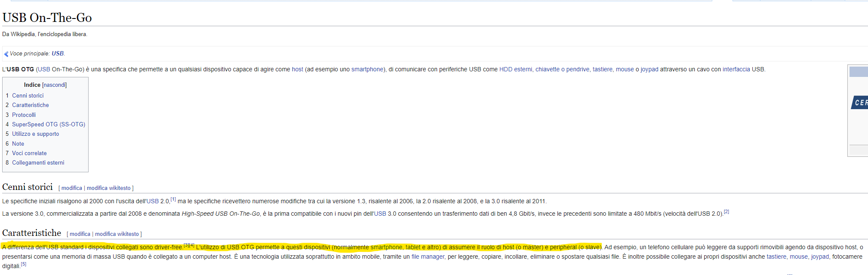Jump to 'Caratteristiche' in the index
Image resolution: width=868 pixels, height=275 pixels.
click(x=31, y=105)
